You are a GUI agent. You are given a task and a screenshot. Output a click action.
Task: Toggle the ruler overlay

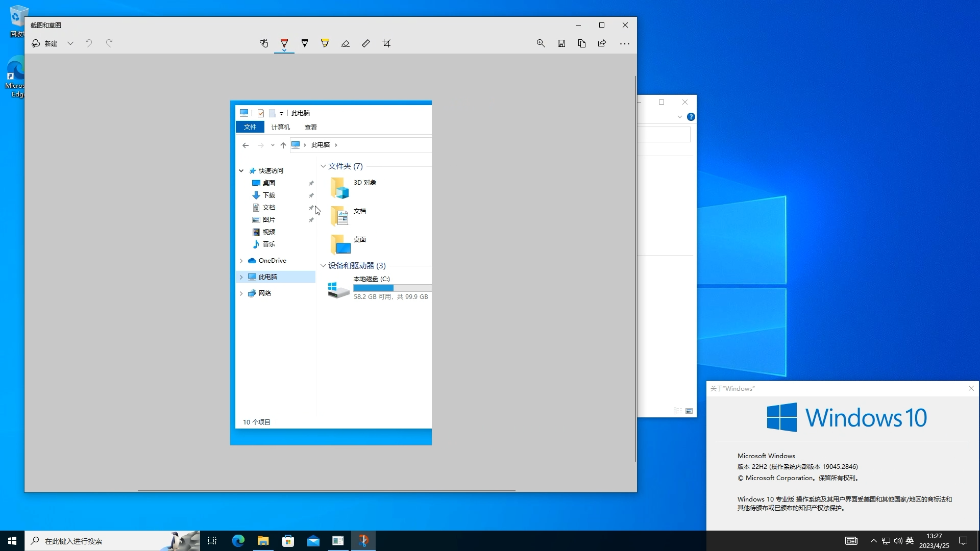coord(365,43)
